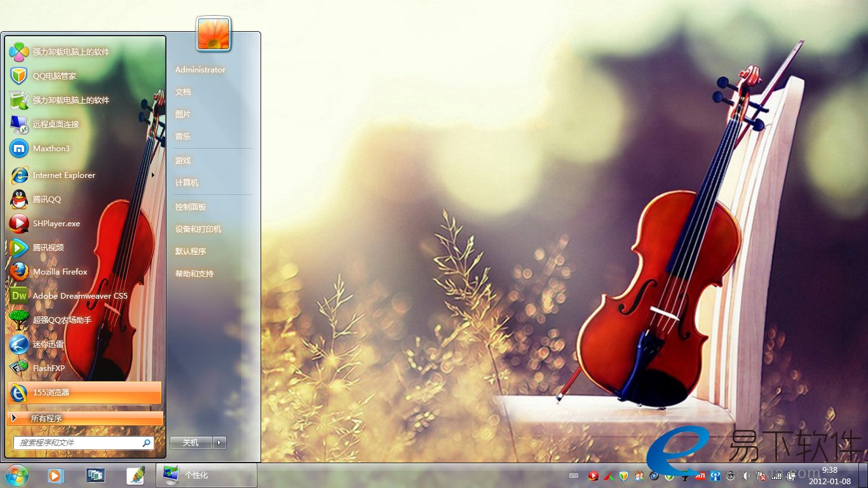868x488 pixels.
Task: Launch FlashFXP from Start menu
Action: click(x=48, y=369)
